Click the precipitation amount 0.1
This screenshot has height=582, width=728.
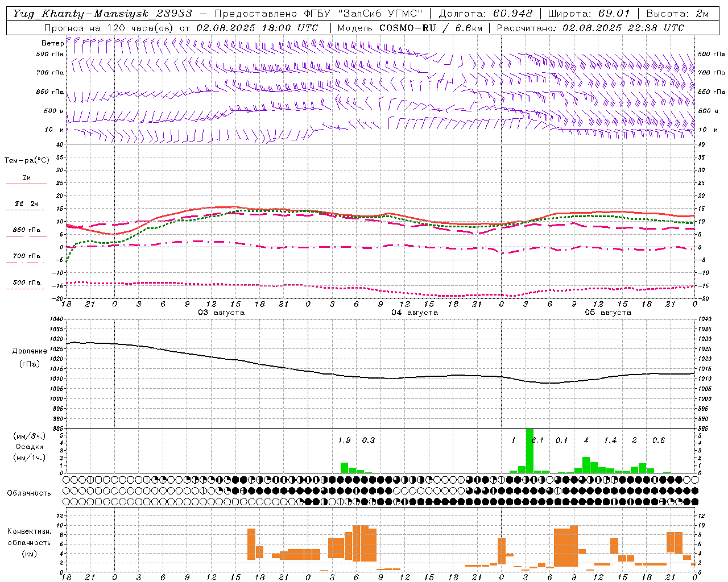(562, 440)
